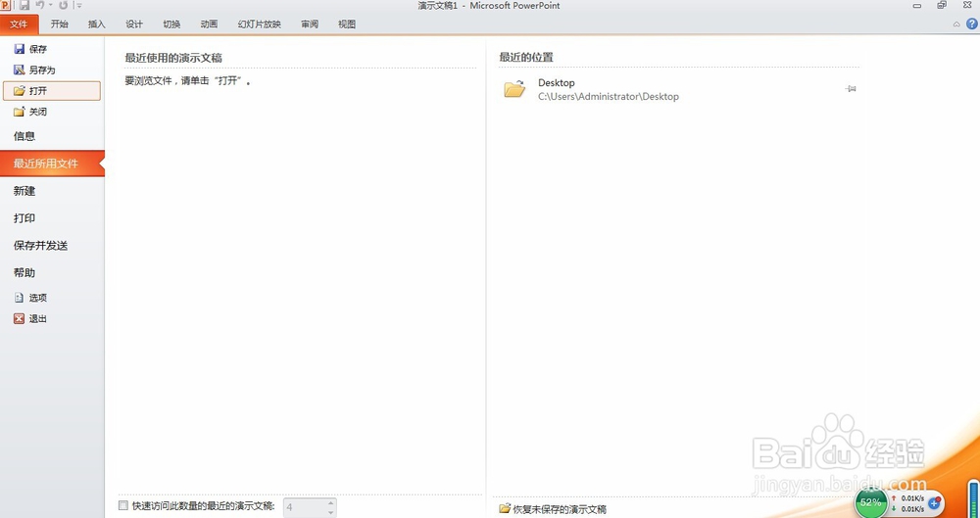Increase the recent presentations count stepper

coord(330,503)
